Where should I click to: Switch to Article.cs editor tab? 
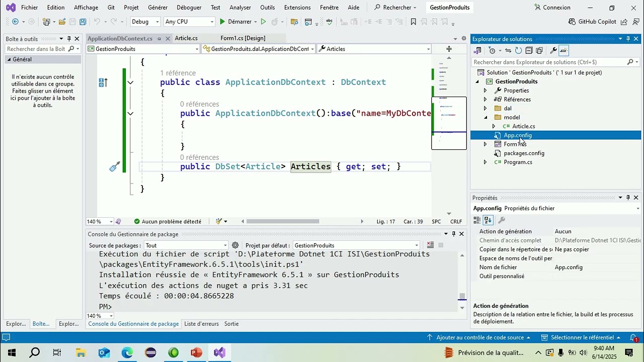186,38
